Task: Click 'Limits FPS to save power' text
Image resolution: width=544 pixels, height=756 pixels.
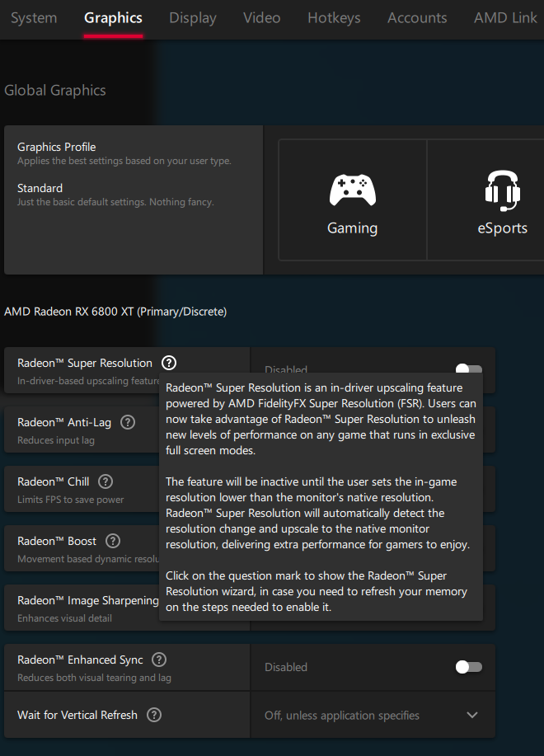Action: pyautogui.click(x=70, y=500)
